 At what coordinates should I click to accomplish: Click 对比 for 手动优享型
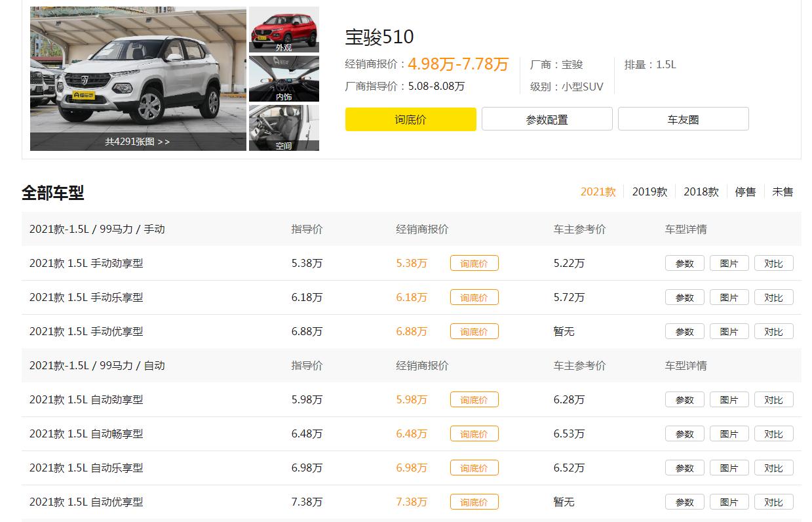click(x=774, y=331)
